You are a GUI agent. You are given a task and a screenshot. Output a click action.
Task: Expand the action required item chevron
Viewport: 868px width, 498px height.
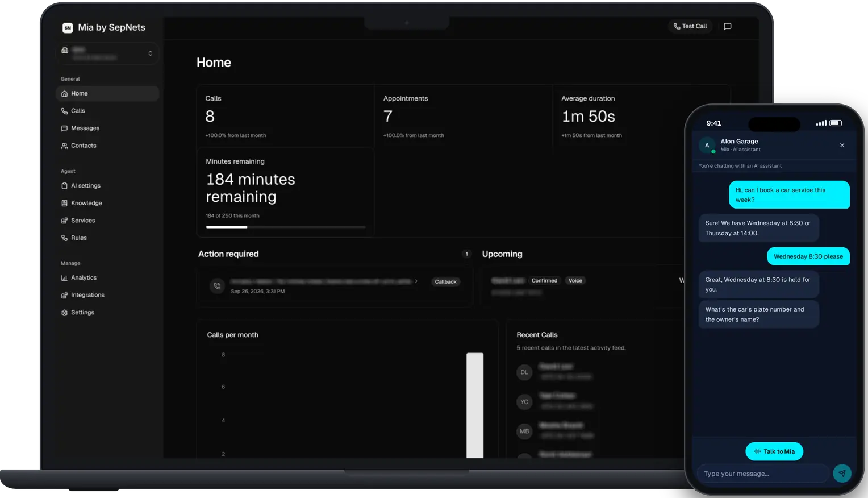[416, 281]
